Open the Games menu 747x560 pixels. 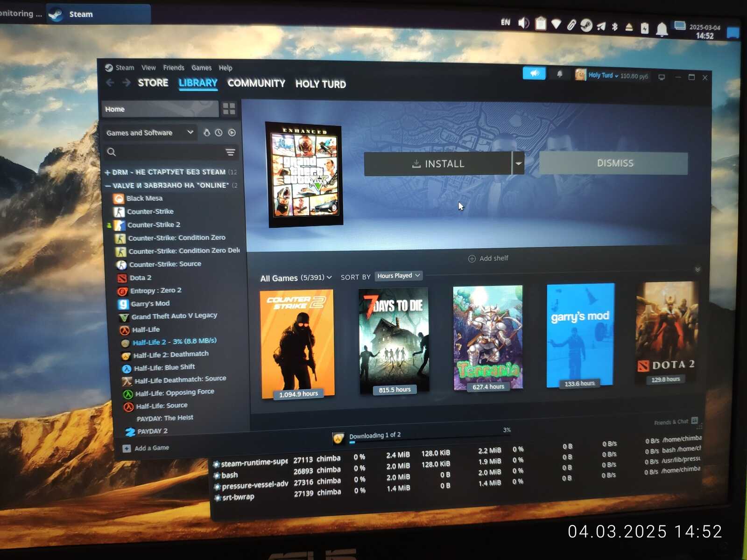[201, 68]
